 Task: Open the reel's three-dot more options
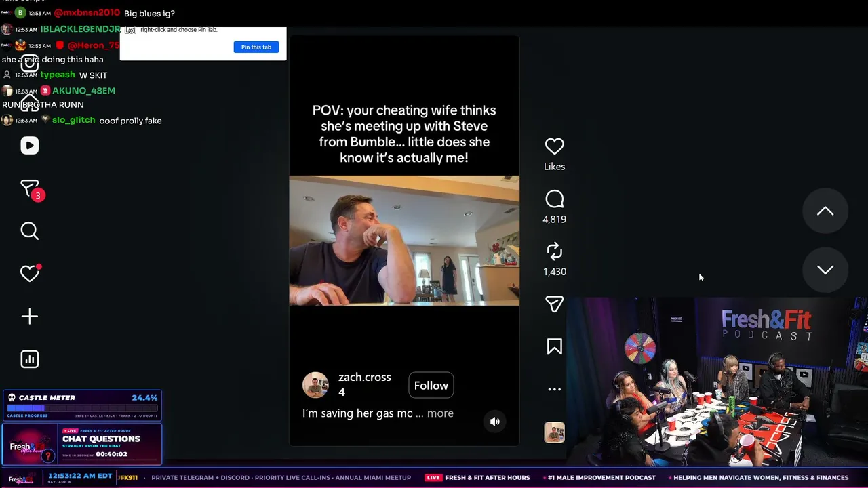point(554,389)
